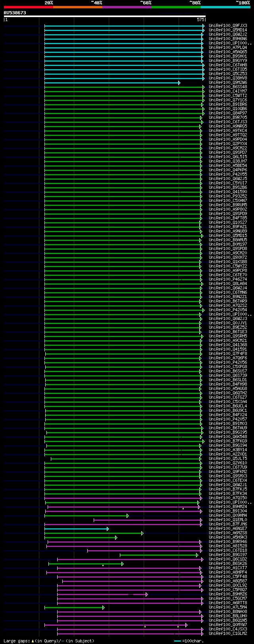The width and height of the screenshot is (254, 644).
Task: Select the label UniRef100_Q5JLT5
Action: (228, 459)
